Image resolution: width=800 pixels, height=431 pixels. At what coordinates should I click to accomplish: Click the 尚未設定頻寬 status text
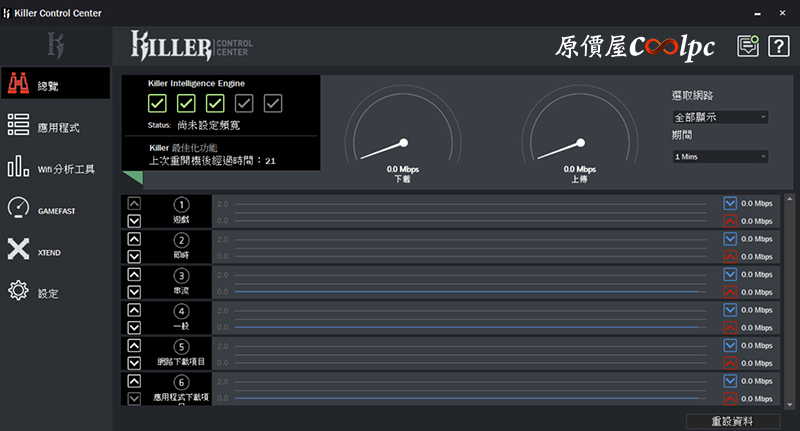click(208, 125)
